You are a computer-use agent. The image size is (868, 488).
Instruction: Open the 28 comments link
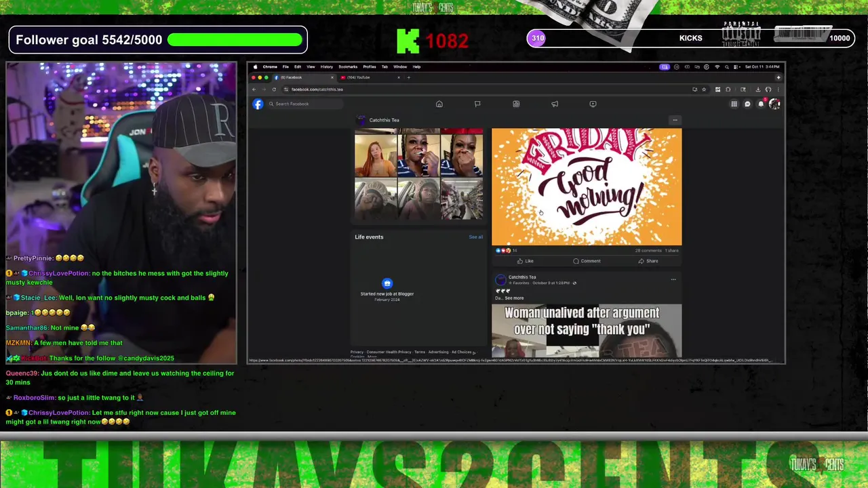click(x=648, y=250)
